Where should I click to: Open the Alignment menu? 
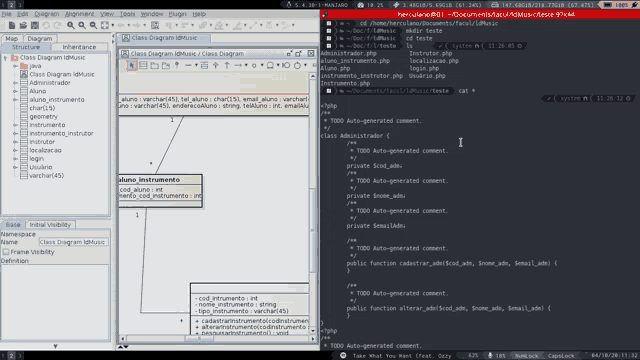tap(79, 14)
